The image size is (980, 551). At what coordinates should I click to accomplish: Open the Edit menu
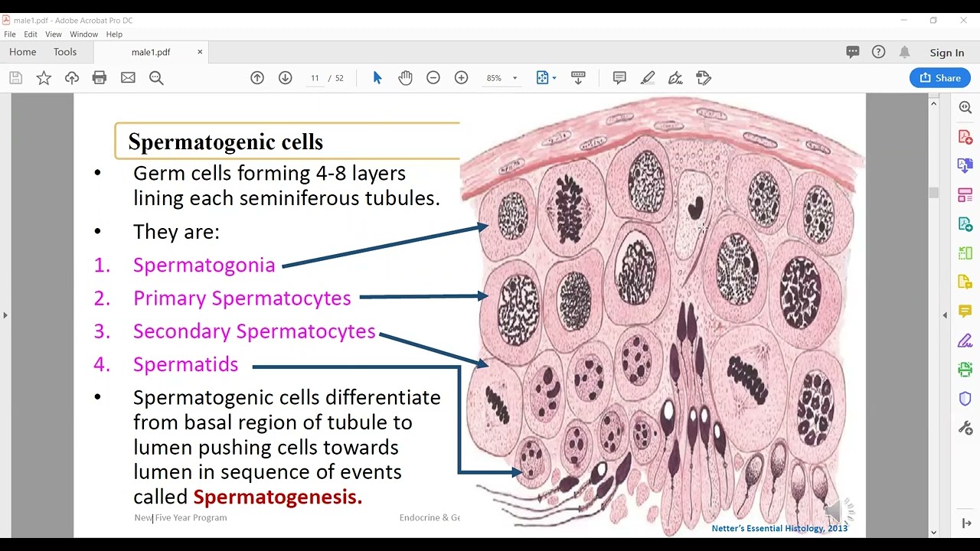pos(31,34)
